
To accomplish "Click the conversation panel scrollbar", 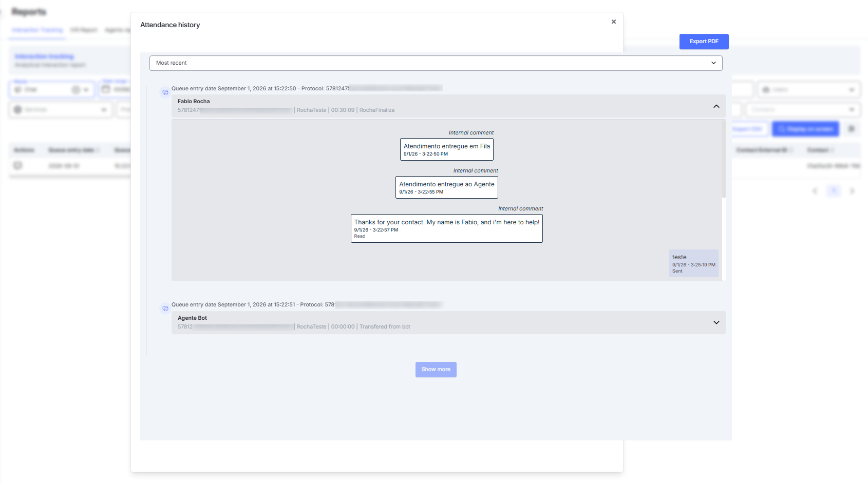I will click(x=724, y=159).
